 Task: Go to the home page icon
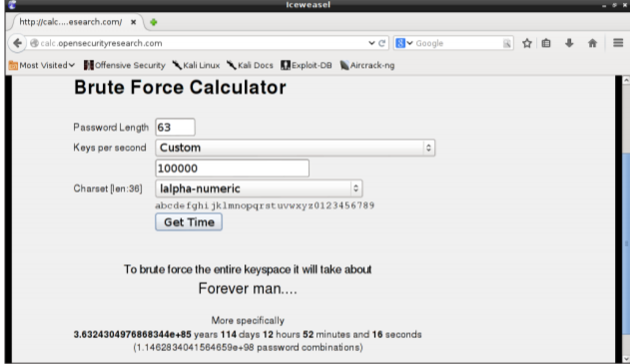tap(592, 43)
